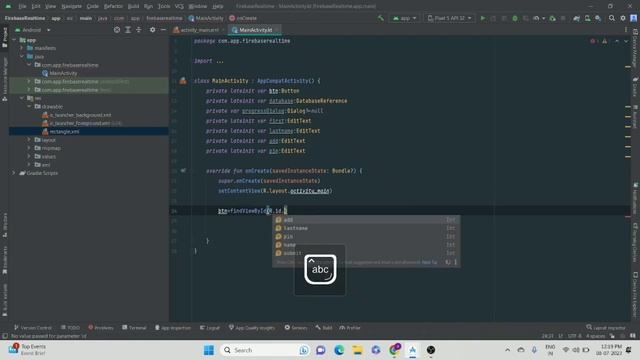Start debugging with the green bug icon
The width and height of the screenshot is (640, 360).
click(515, 18)
